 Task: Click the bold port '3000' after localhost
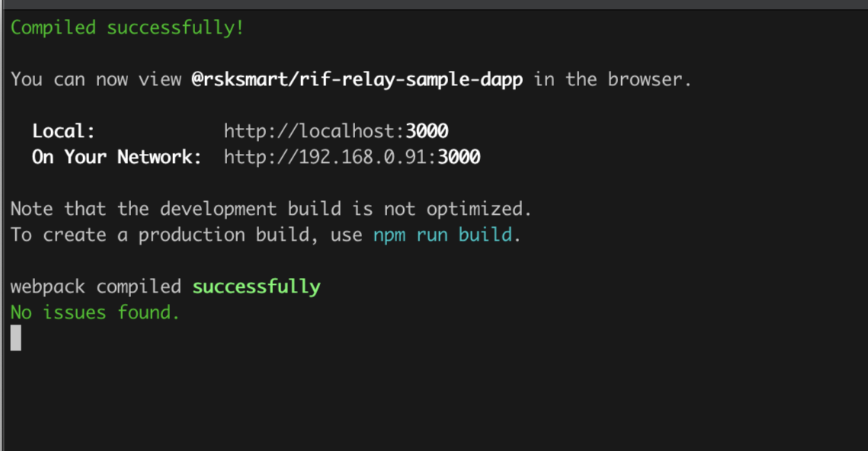[x=427, y=131]
